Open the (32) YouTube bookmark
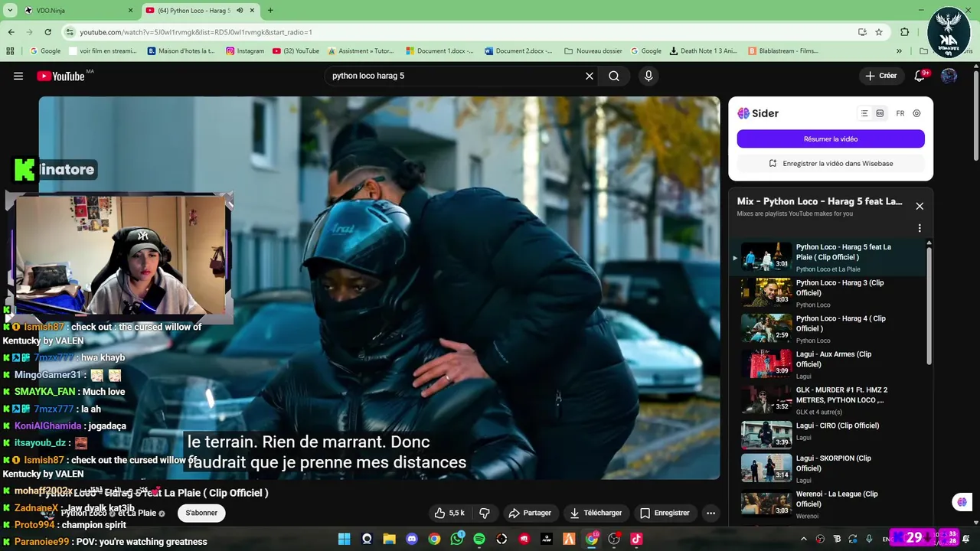The height and width of the screenshot is (551, 980). [296, 51]
